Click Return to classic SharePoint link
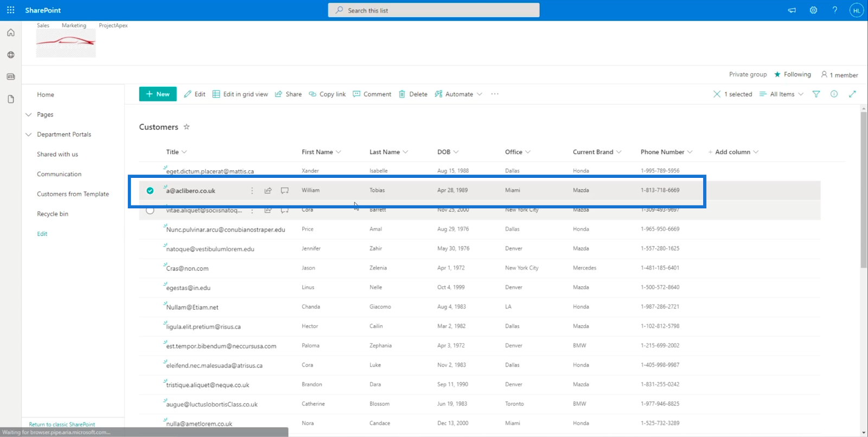Image resolution: width=868 pixels, height=437 pixels. click(x=62, y=425)
